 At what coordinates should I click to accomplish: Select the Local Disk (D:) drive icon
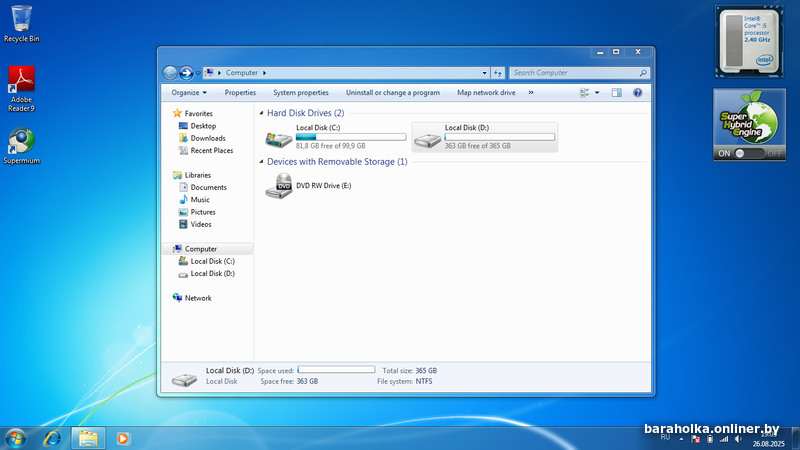pyautogui.click(x=428, y=140)
